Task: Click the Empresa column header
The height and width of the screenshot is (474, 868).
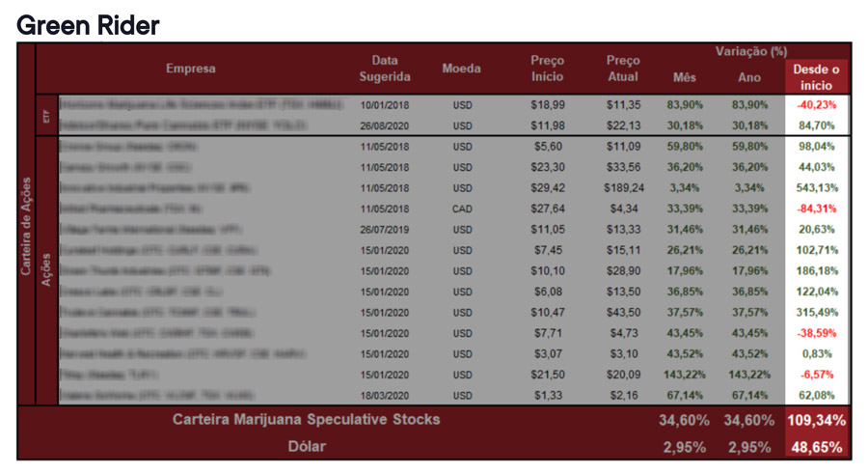Action: (x=190, y=69)
